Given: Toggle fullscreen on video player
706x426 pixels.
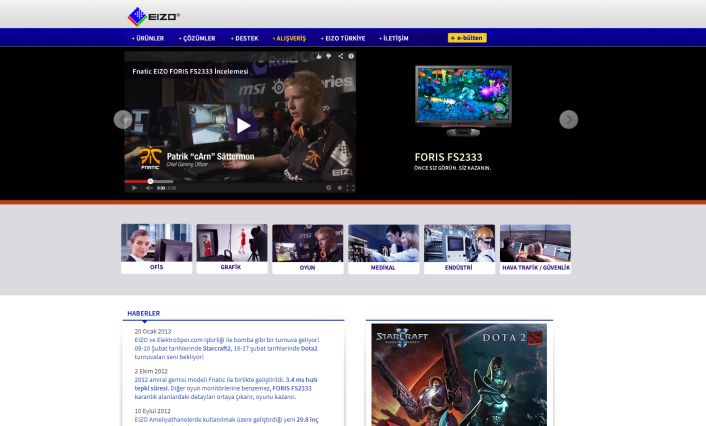Looking at the screenshot, I should 349,187.
